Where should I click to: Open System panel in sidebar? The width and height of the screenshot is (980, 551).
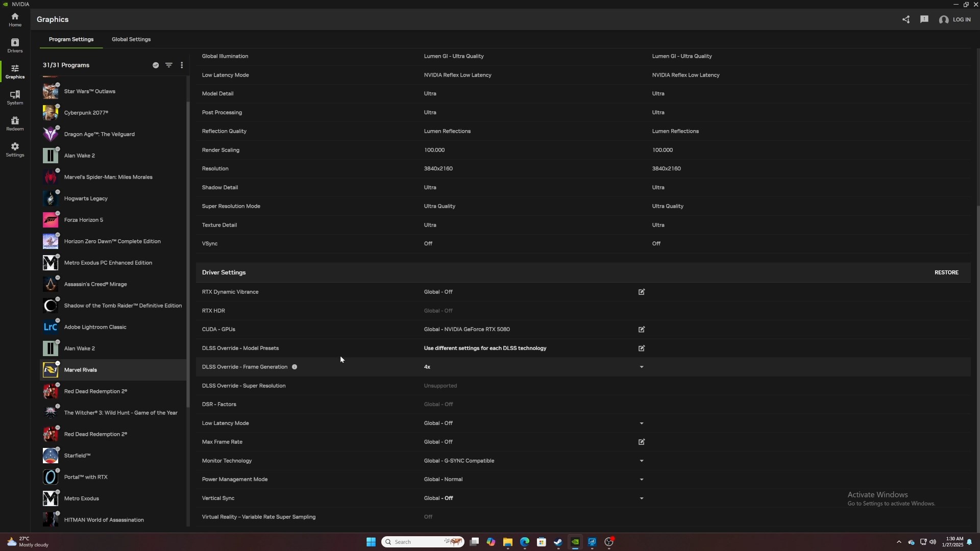coord(15,97)
